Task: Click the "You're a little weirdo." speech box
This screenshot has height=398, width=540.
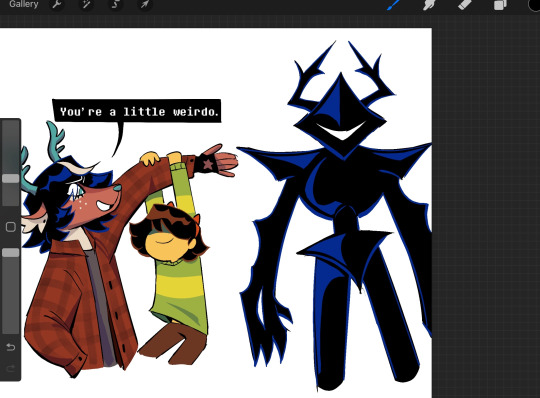Action: coord(137,111)
